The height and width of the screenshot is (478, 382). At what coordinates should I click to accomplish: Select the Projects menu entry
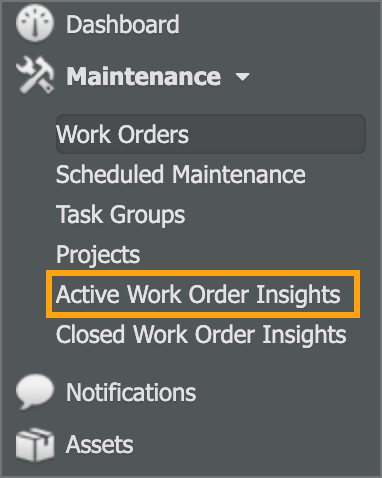pyautogui.click(x=98, y=255)
